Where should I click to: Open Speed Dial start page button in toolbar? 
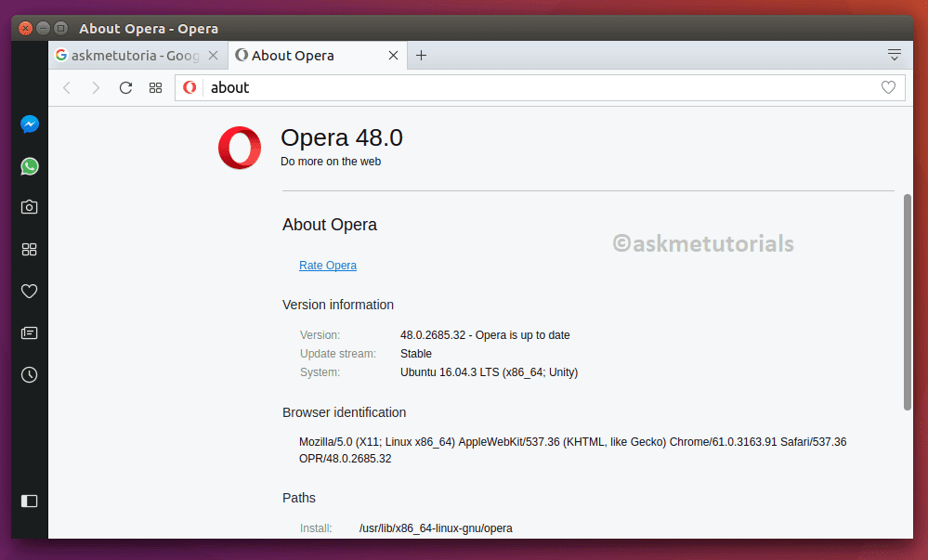click(x=156, y=88)
